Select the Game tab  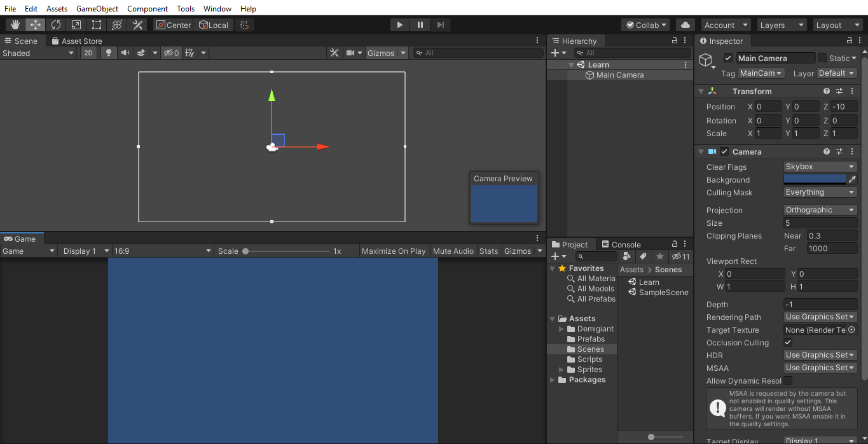(x=20, y=239)
